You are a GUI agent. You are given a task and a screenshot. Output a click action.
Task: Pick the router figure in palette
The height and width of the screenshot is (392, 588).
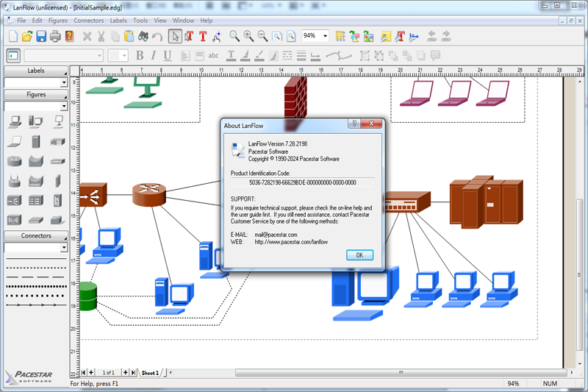(x=14, y=161)
